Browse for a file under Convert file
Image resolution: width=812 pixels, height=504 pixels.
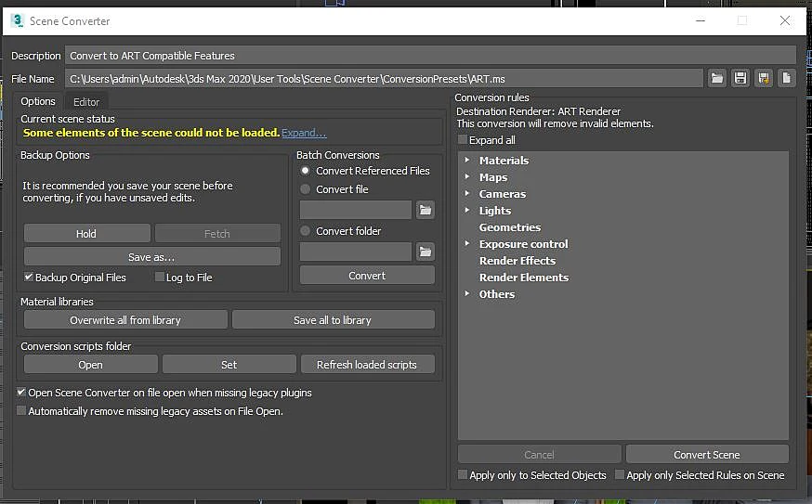point(426,210)
